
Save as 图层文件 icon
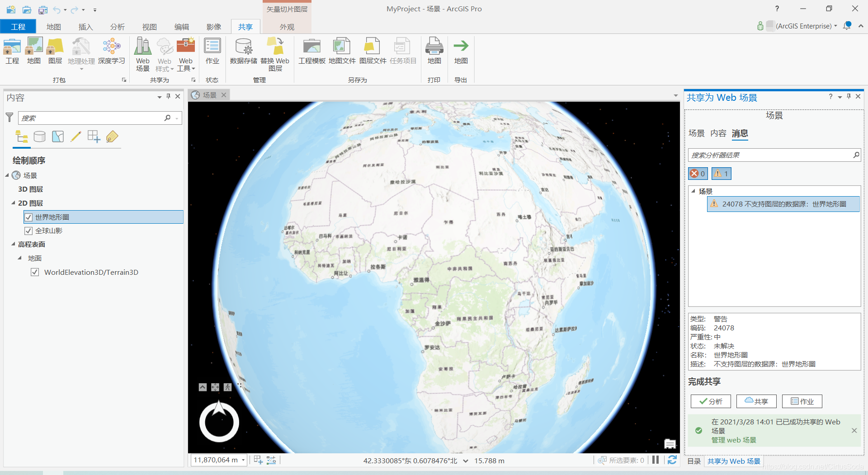(x=373, y=51)
